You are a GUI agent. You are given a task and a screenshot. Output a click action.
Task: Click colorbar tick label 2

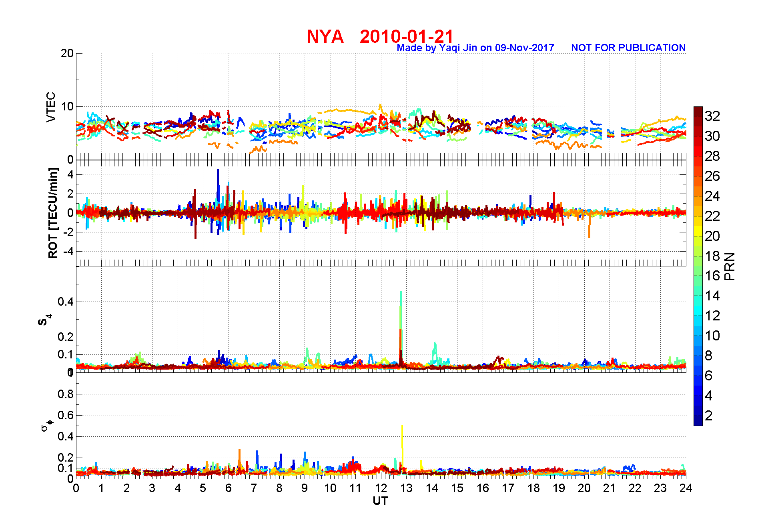pos(708,416)
